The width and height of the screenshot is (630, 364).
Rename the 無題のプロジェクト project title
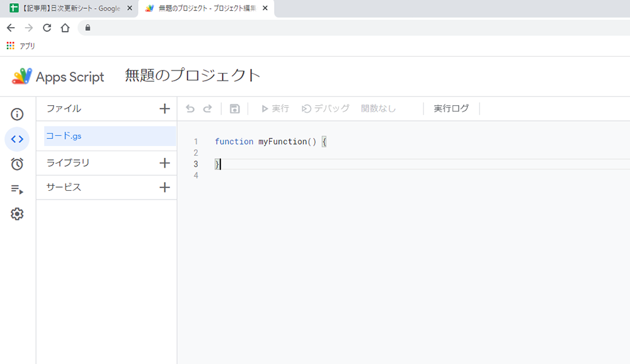tap(192, 76)
